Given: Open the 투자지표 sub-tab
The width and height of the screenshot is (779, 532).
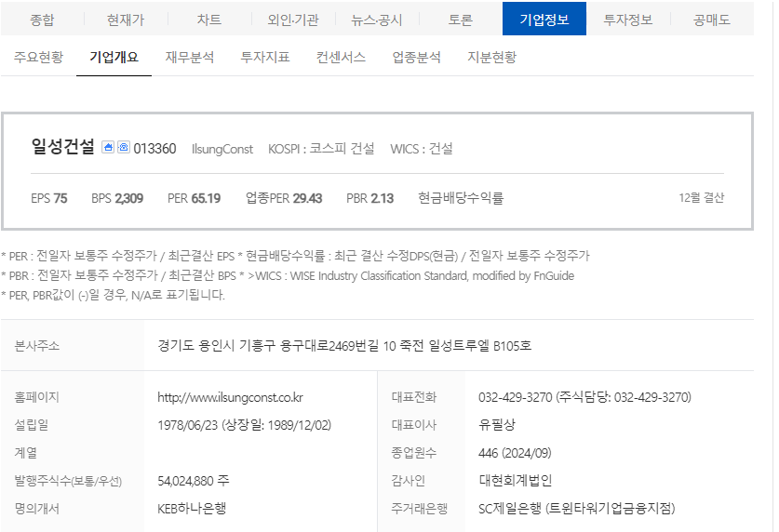Looking at the screenshot, I should 265,57.
